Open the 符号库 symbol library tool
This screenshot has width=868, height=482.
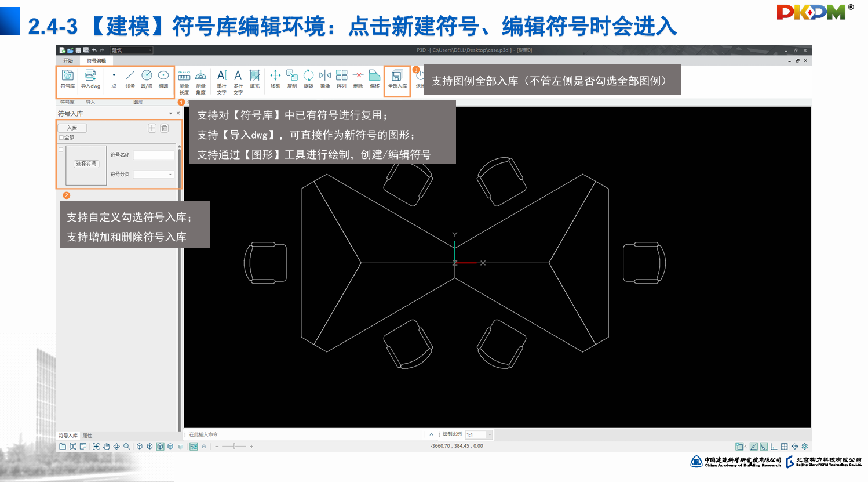click(68, 79)
